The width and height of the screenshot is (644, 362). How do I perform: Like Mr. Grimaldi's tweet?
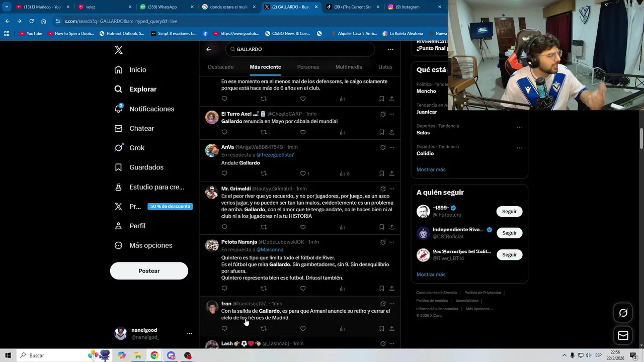(x=303, y=227)
